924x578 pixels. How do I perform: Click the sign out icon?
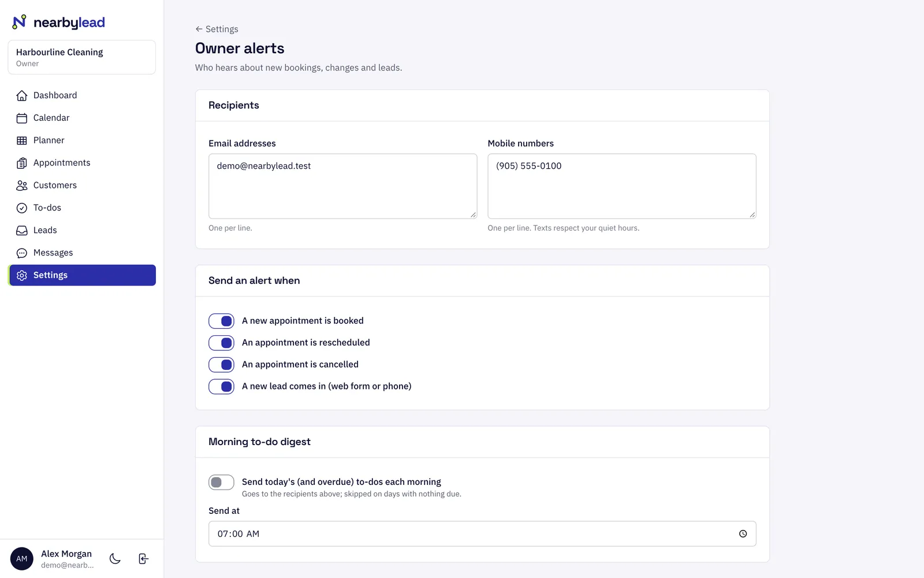[x=144, y=558]
